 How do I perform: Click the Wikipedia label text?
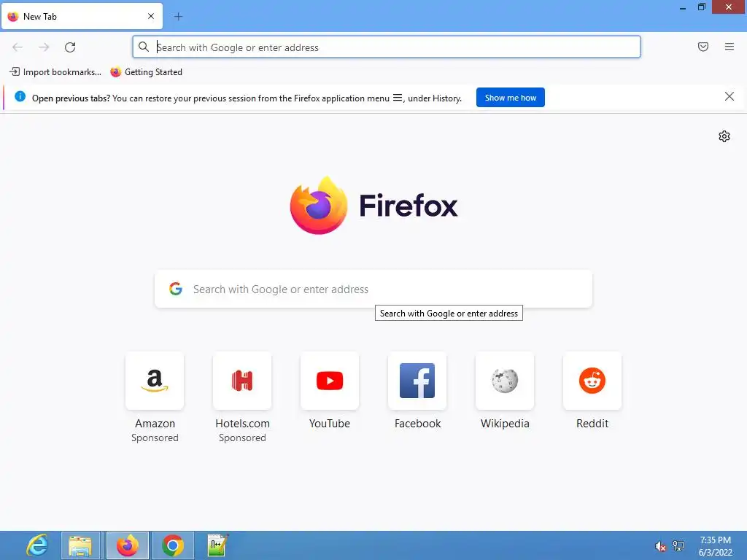pos(505,424)
